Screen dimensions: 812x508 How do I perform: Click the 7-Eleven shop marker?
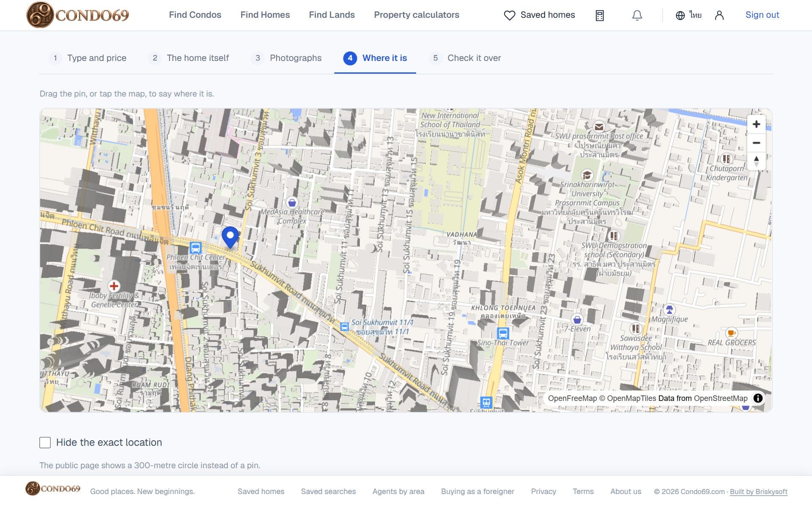coord(577,319)
